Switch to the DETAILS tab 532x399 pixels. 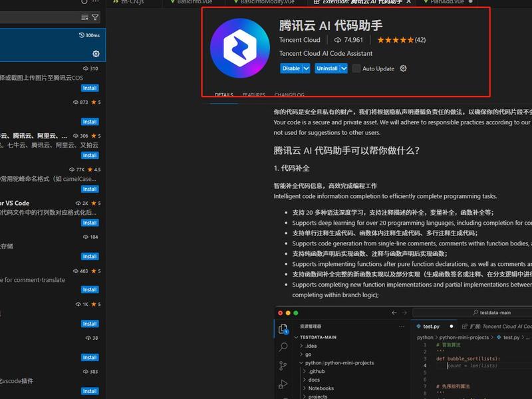pyautogui.click(x=224, y=94)
